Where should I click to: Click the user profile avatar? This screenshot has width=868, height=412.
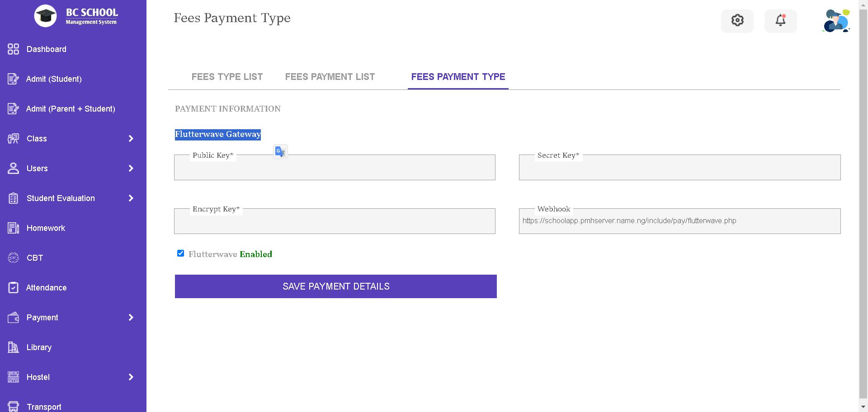click(836, 21)
